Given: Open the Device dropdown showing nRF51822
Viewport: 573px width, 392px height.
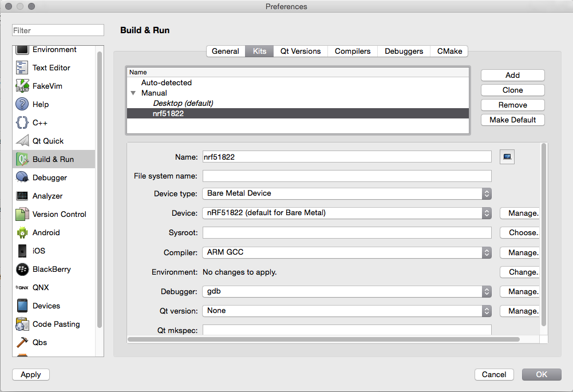Looking at the screenshot, I should click(347, 213).
